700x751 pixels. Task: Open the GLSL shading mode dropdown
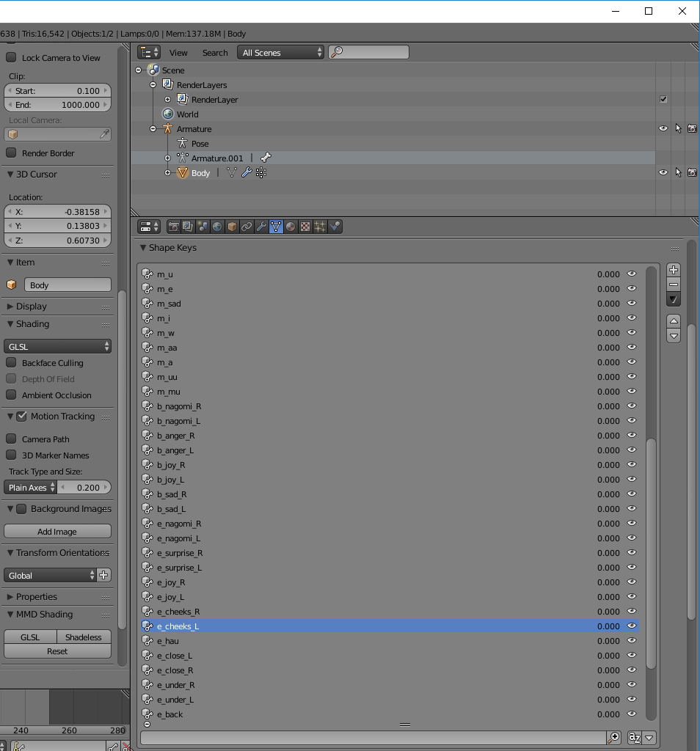click(57, 346)
